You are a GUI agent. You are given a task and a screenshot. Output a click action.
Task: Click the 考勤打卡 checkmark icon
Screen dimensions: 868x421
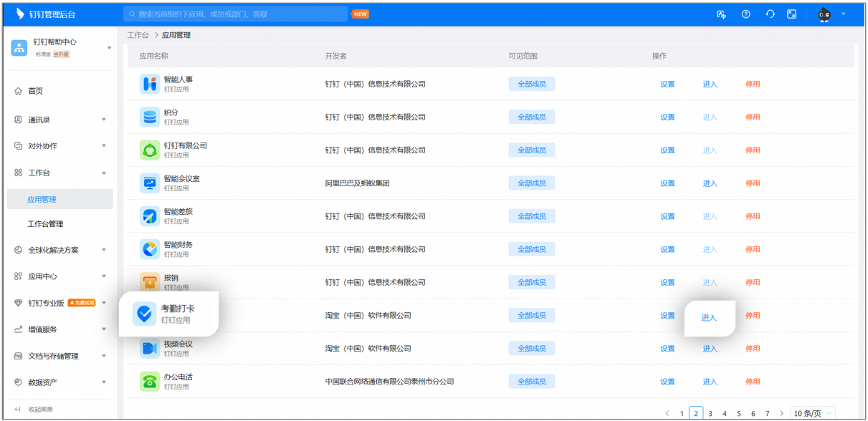145,314
